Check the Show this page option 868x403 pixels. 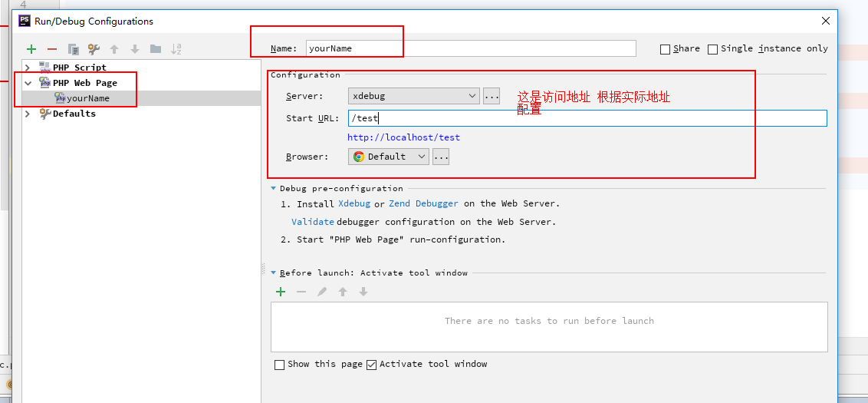(x=280, y=365)
